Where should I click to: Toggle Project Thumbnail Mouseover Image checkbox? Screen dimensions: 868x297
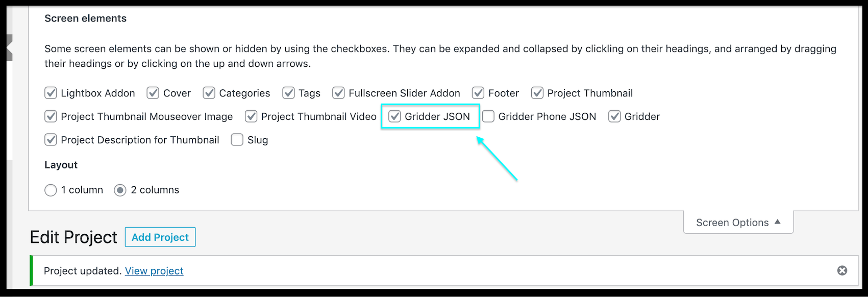51,116
